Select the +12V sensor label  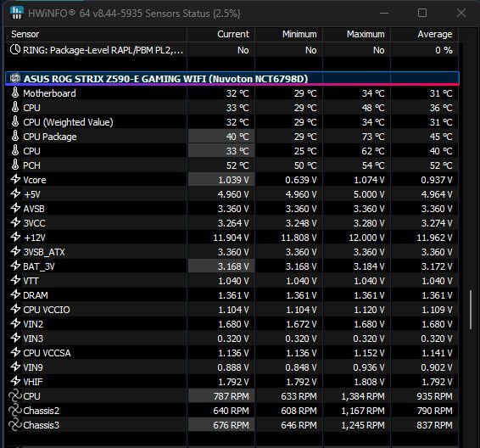coord(34,238)
